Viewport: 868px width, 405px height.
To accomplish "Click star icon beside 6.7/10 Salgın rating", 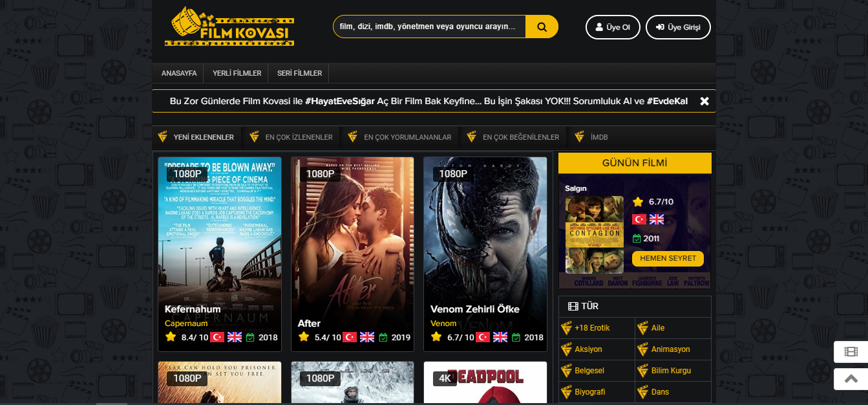I will pos(638,202).
